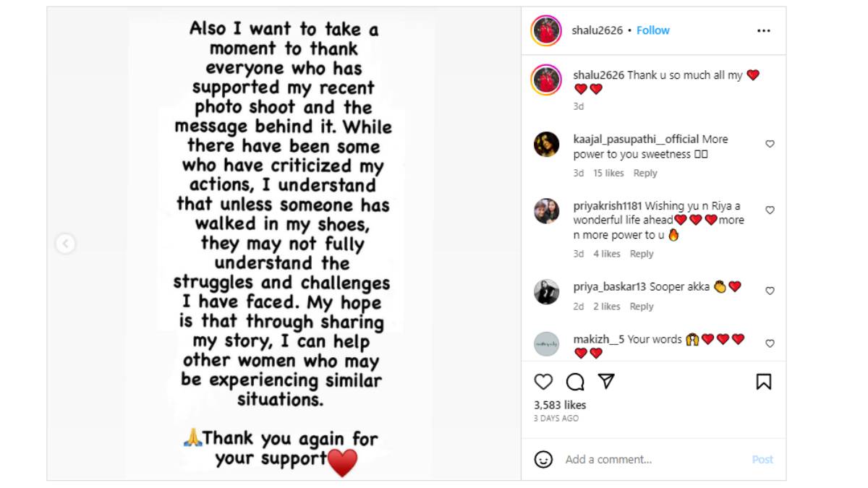View 3,583 likes list

[x=560, y=405]
